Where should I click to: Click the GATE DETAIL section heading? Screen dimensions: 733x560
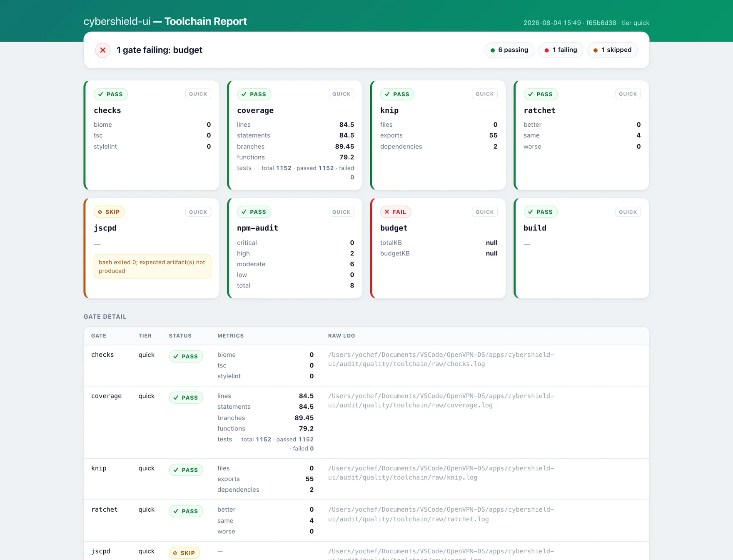(105, 317)
